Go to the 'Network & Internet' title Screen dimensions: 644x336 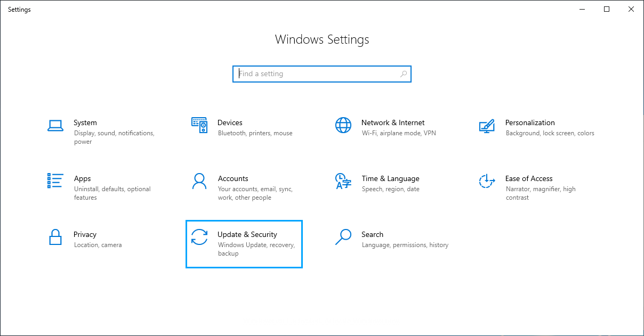pos(393,122)
